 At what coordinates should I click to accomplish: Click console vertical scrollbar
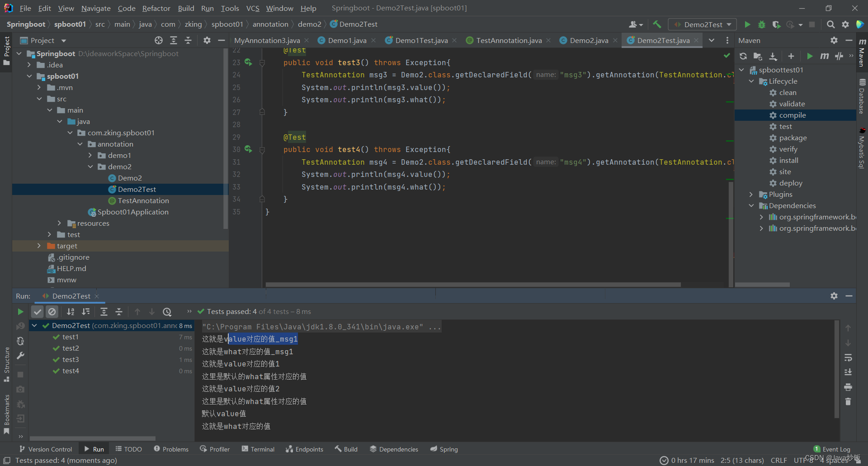click(x=836, y=369)
